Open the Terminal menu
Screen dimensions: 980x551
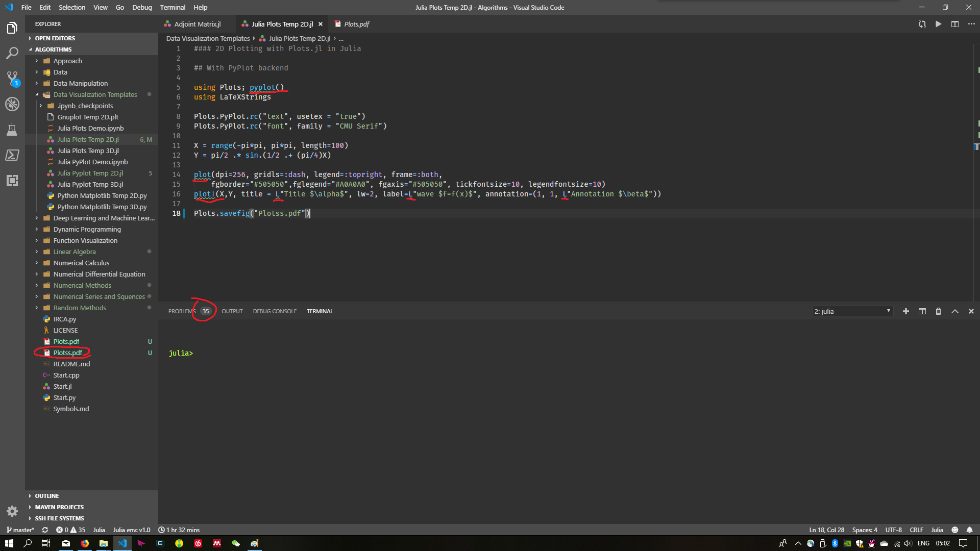point(173,7)
